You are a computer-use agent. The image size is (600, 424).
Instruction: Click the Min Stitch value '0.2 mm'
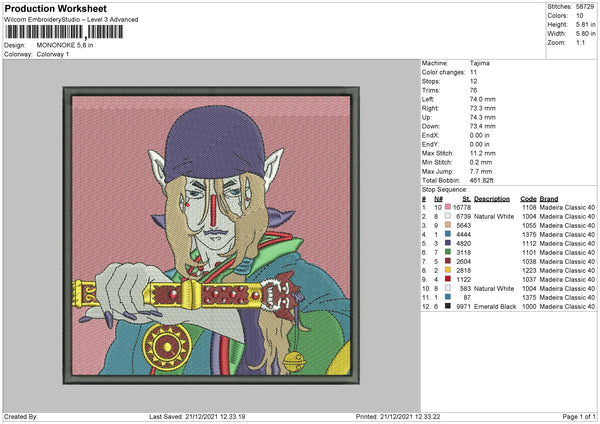(481, 162)
